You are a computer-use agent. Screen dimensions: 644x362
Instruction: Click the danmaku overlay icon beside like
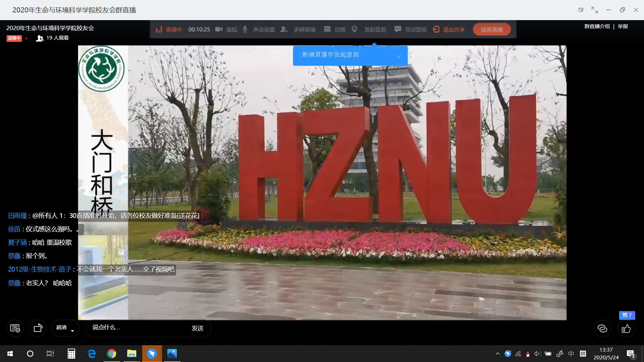click(602, 329)
